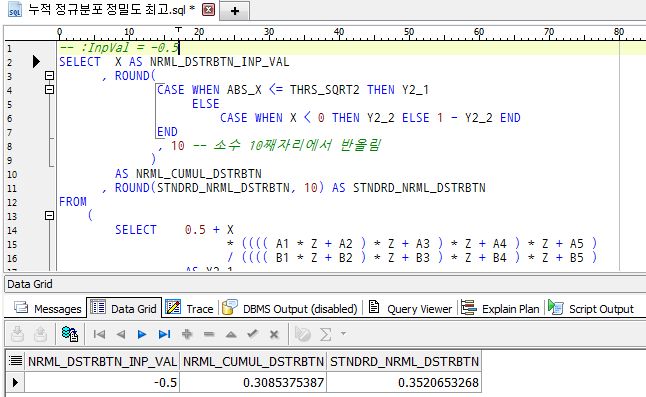
Task: Close the SQL file tab with red X
Action: (208, 9)
